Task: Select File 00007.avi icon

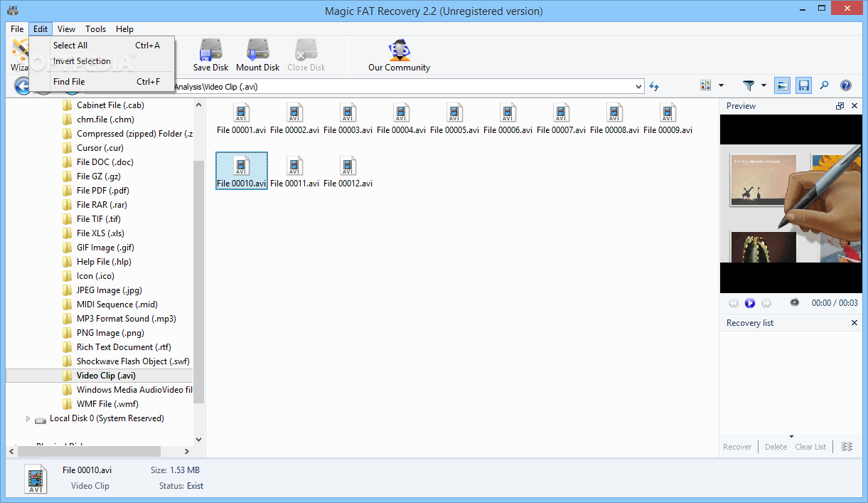Action: pos(561,113)
